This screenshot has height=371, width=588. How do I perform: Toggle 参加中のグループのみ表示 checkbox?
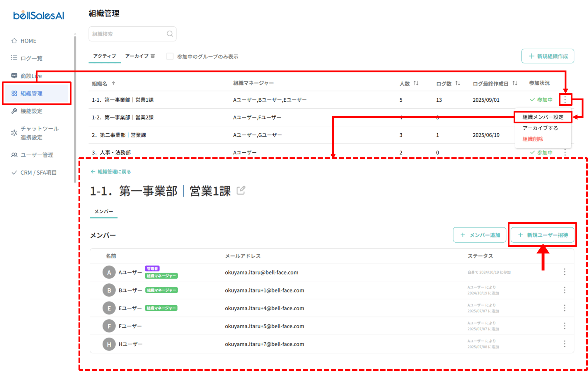[170, 56]
